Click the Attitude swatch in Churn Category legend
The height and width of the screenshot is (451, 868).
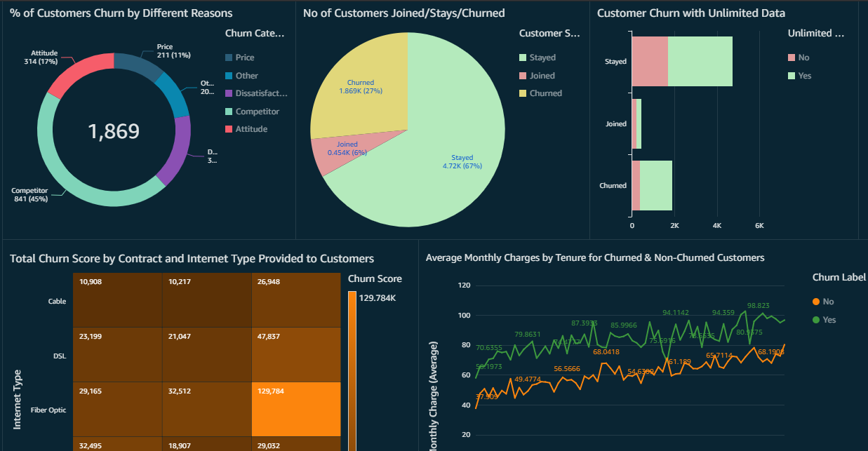point(229,129)
